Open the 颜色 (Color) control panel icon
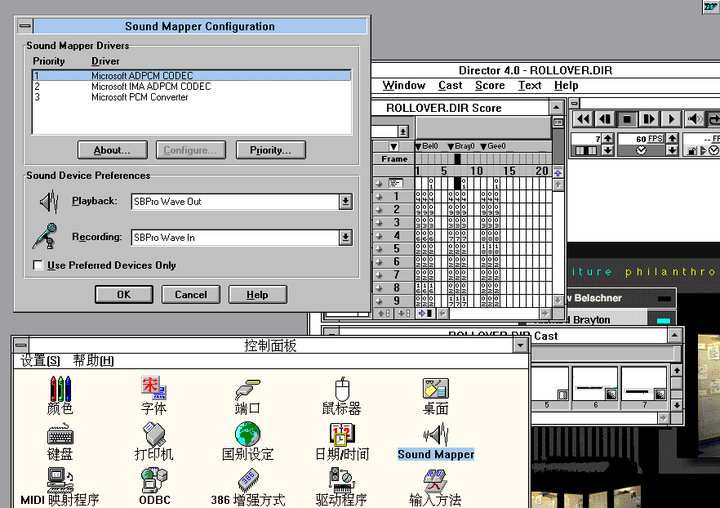The height and width of the screenshot is (508, 720). click(x=59, y=388)
